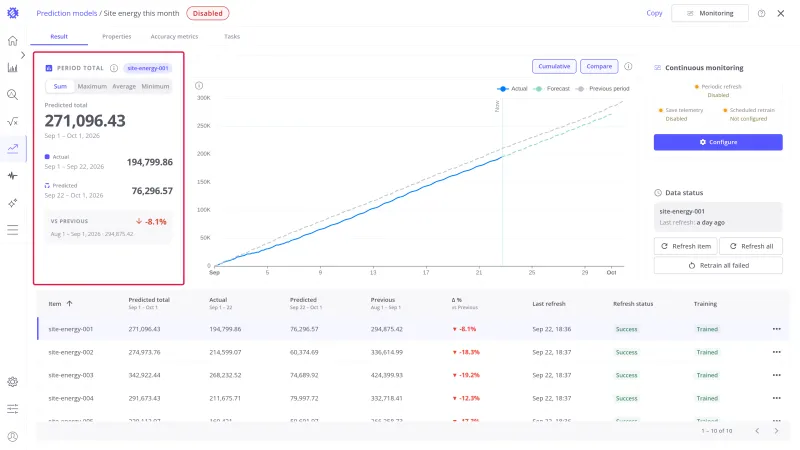Switch to the Accuracy metrics tab

coord(174,37)
